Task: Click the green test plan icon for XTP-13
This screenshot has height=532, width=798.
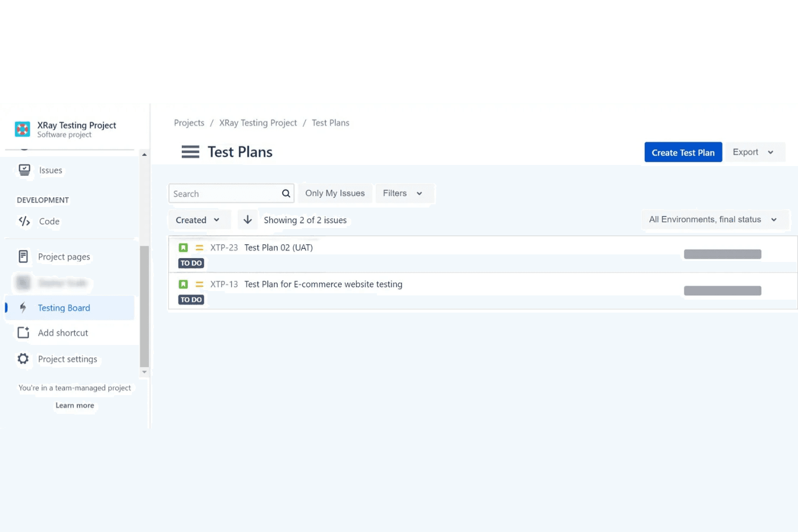Action: point(183,284)
